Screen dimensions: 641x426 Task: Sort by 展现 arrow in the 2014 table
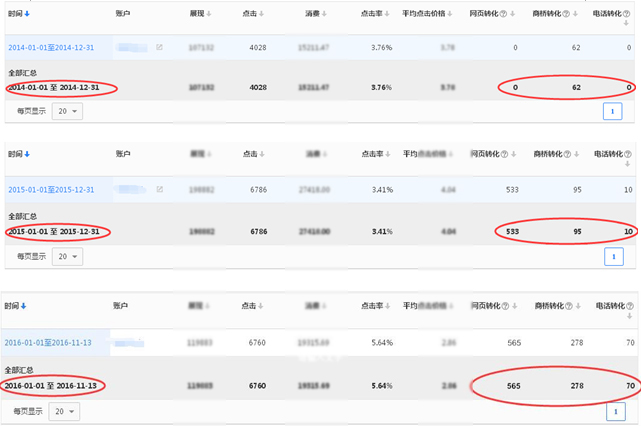pos(208,14)
